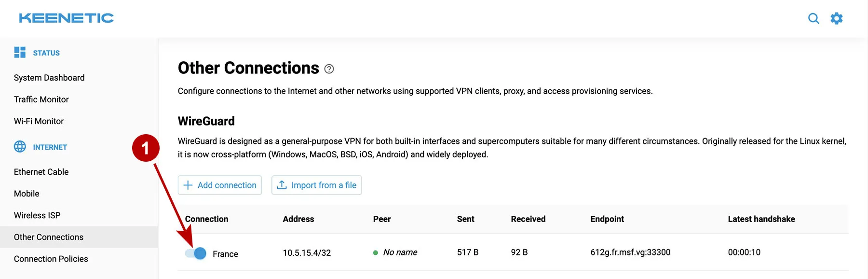Image resolution: width=868 pixels, height=279 pixels.
Task: Click the Keenetic logo
Action: pos(65,18)
